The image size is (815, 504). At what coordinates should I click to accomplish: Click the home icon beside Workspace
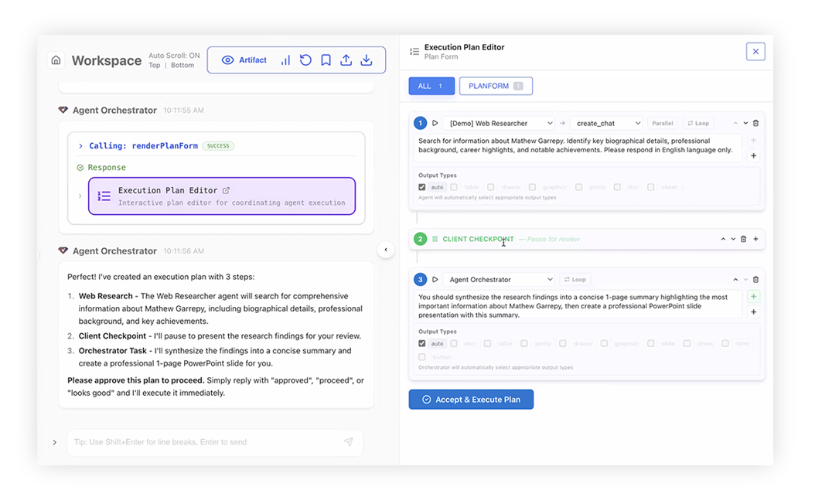pos(56,60)
